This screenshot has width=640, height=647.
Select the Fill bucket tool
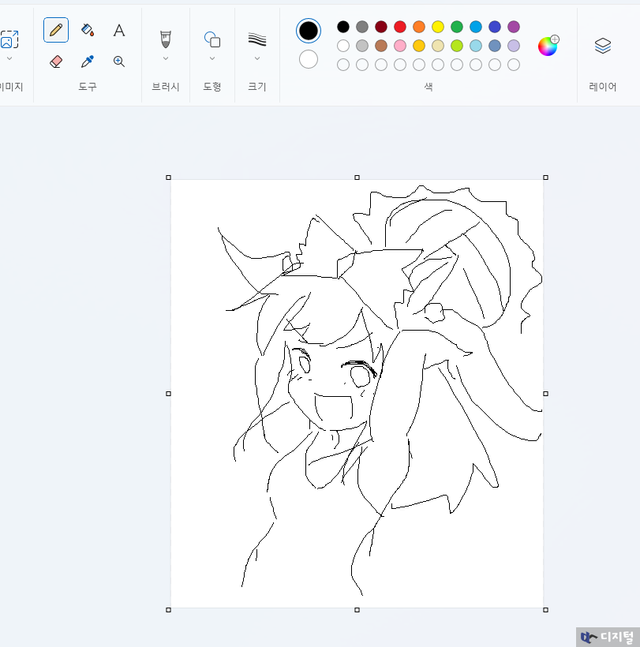(x=87, y=30)
